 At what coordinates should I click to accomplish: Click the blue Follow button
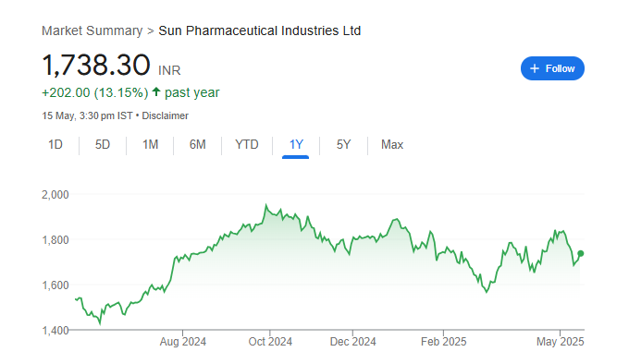click(552, 68)
